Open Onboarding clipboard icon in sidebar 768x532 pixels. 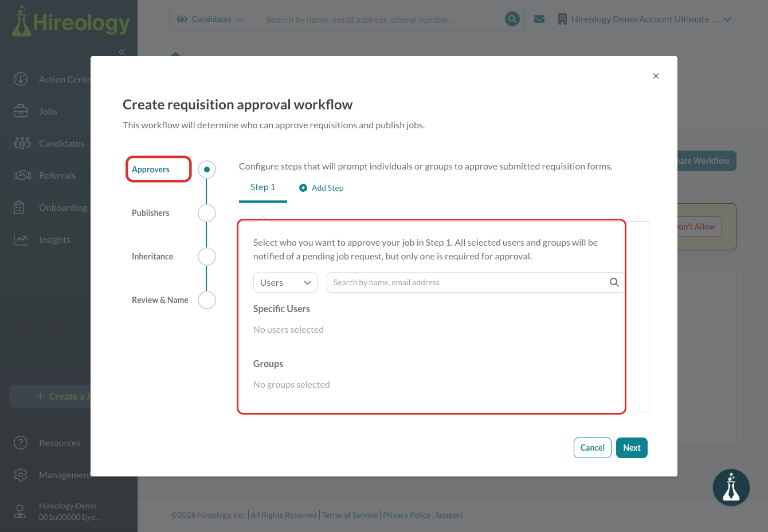pos(19,207)
